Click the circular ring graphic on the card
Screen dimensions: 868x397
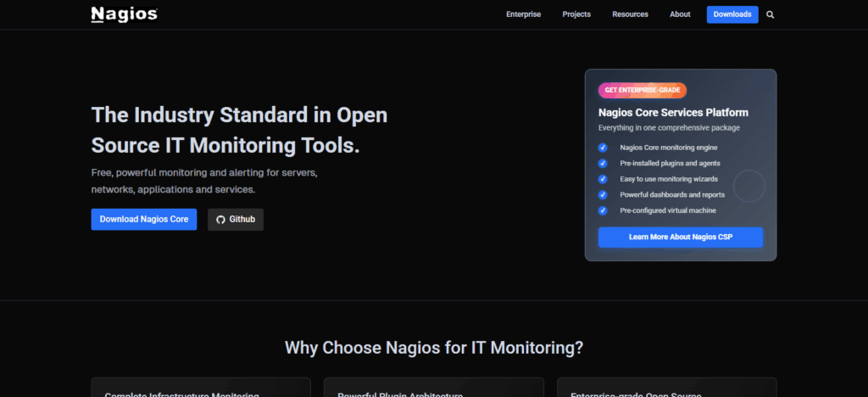coord(748,186)
